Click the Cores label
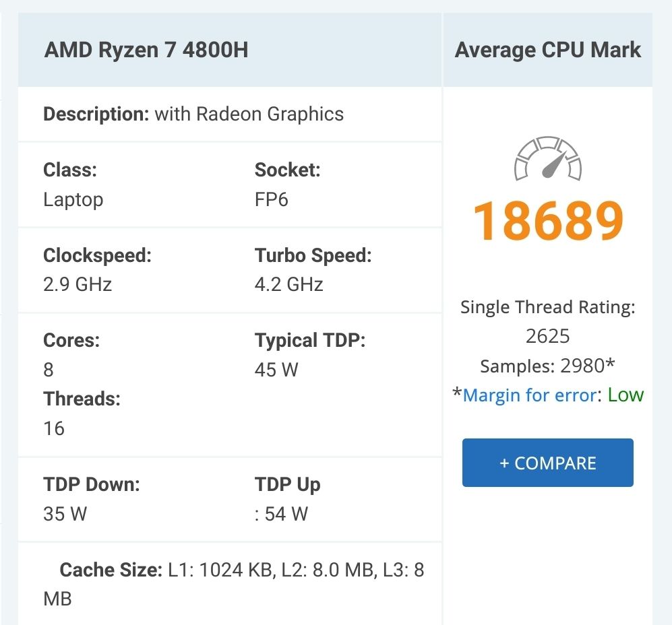The height and width of the screenshot is (625, 672). (x=71, y=340)
